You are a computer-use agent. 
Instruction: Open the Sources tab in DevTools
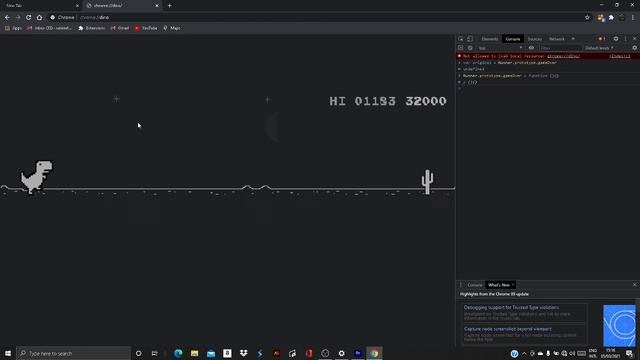(x=535, y=39)
